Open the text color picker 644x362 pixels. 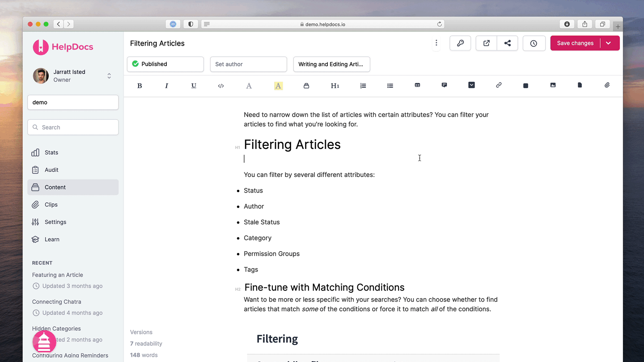pyautogui.click(x=249, y=86)
